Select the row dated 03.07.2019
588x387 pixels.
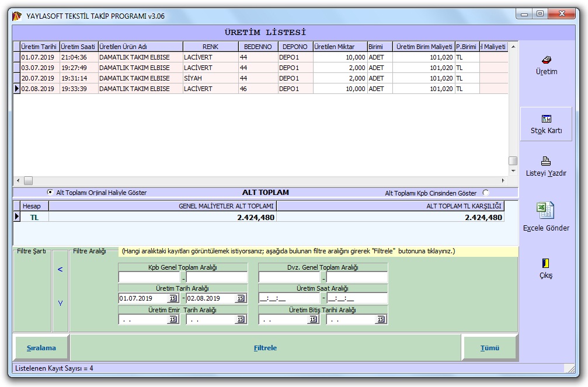(x=260, y=68)
